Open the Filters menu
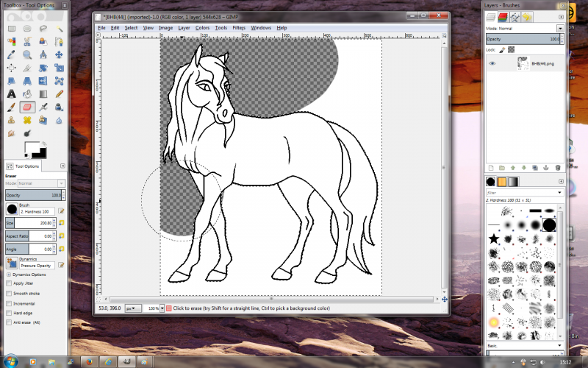This screenshot has height=368, width=588. coord(239,28)
